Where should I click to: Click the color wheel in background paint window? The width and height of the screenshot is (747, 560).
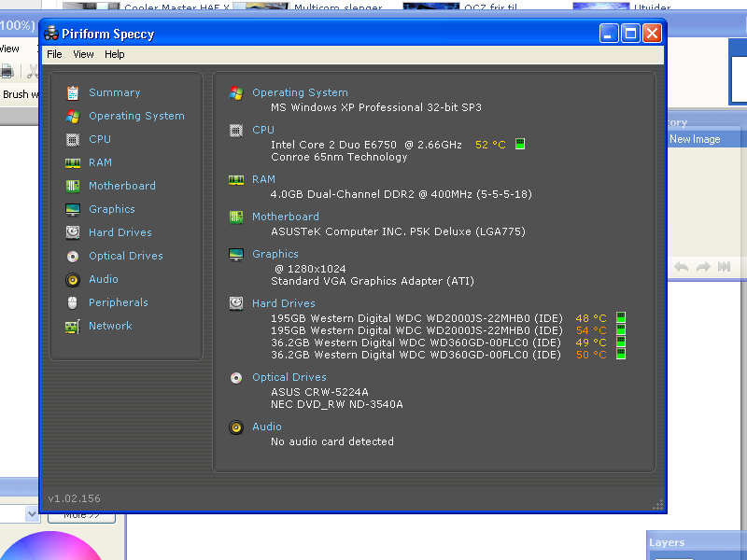tap(52, 546)
